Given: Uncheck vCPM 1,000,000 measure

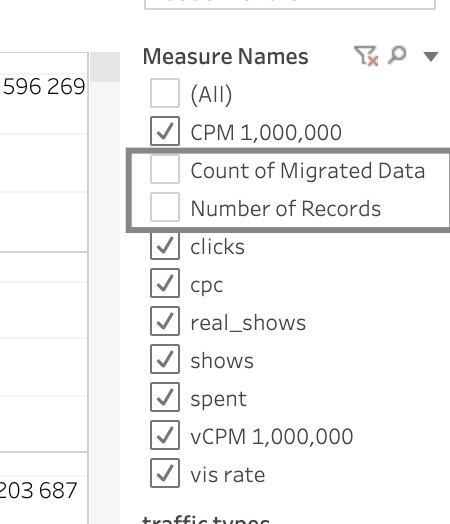Looking at the screenshot, I should point(165,435).
